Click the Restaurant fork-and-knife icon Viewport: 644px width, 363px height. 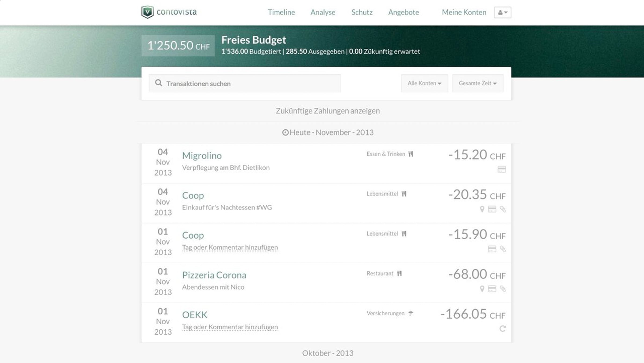399,273
